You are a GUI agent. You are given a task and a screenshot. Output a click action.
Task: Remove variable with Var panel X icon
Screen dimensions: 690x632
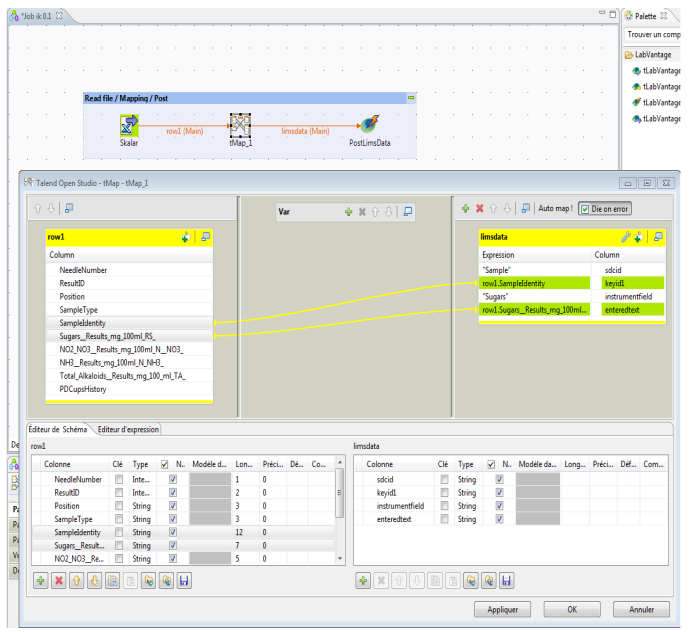362,212
